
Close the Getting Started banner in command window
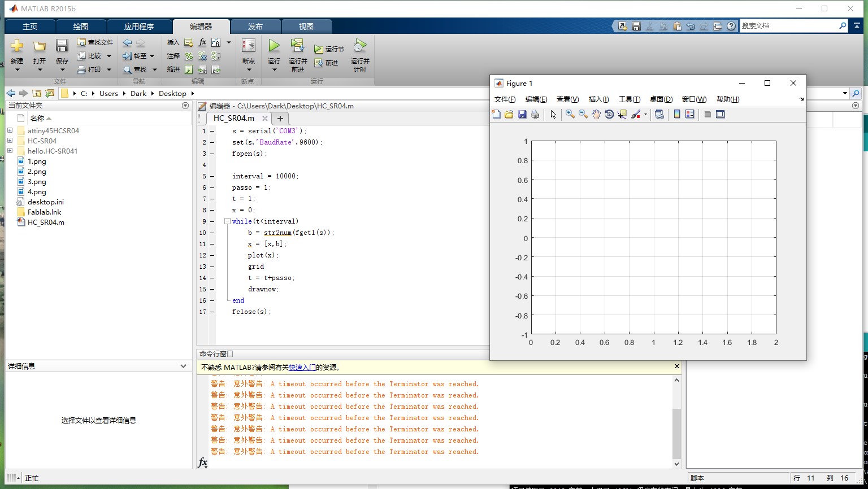(677, 366)
